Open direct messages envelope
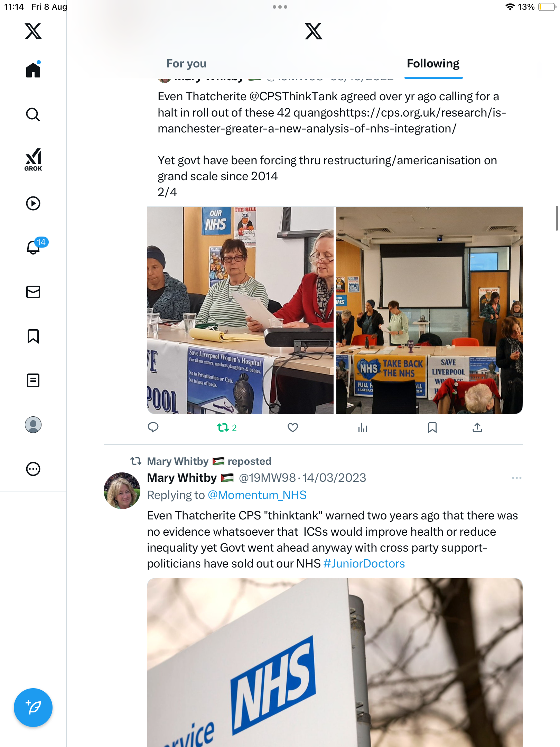 (x=33, y=292)
